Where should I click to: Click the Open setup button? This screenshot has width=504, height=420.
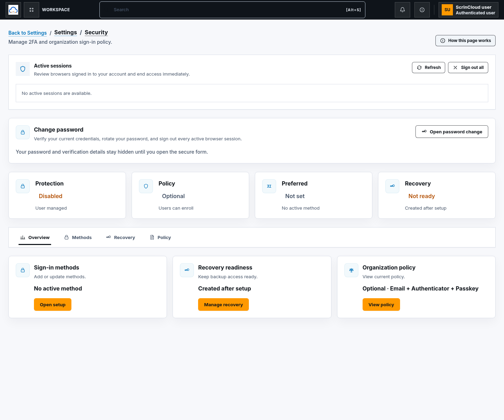click(52, 304)
